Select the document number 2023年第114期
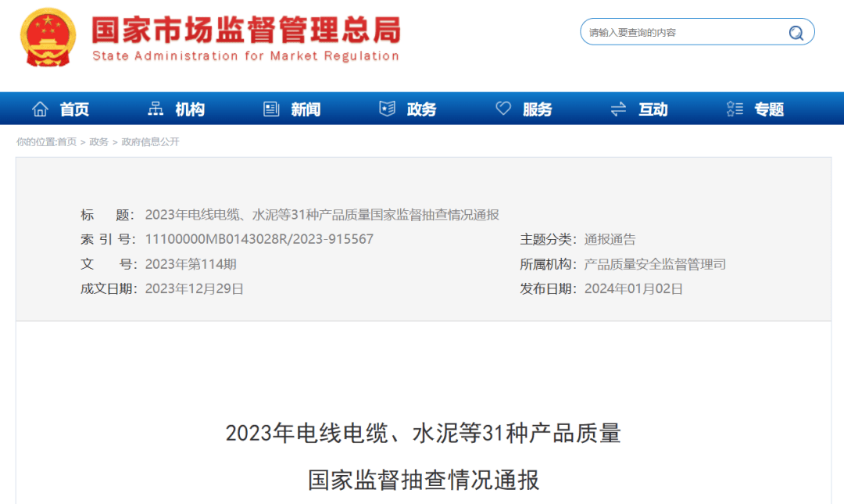The width and height of the screenshot is (844, 504). 191,264
